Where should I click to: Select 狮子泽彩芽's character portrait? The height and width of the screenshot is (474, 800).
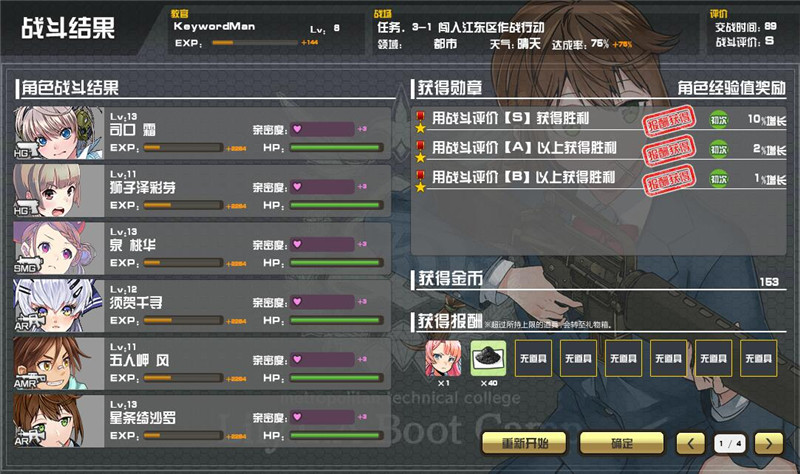pyautogui.click(x=59, y=191)
